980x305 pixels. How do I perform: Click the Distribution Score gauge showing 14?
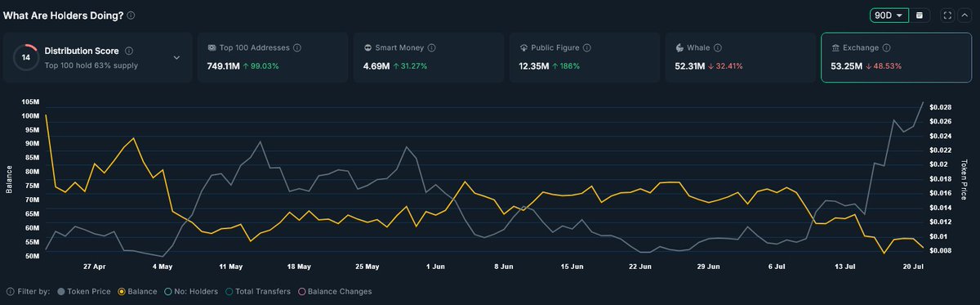(25, 57)
